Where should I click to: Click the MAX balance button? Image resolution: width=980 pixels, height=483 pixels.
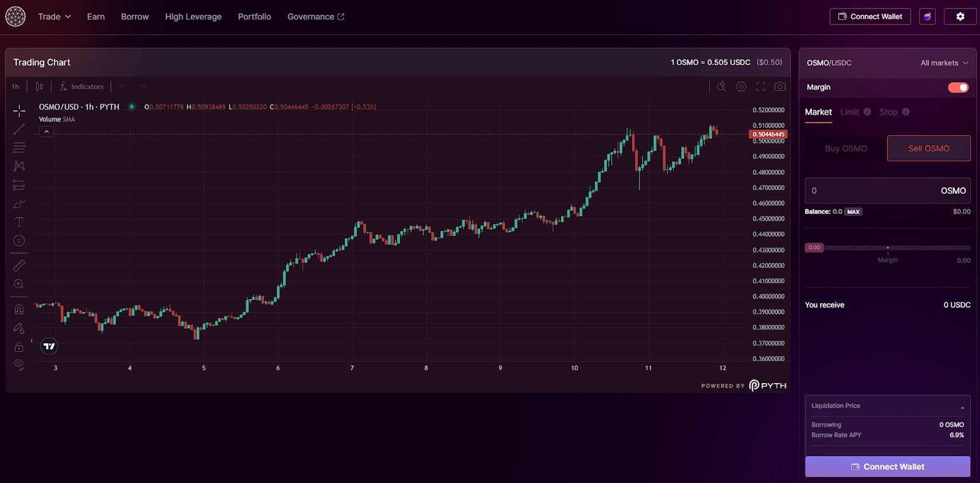click(853, 211)
